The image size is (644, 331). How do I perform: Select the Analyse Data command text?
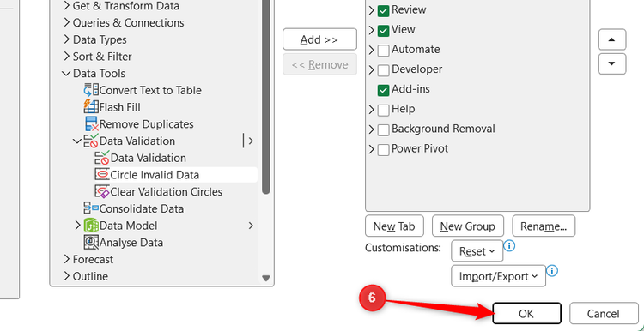click(x=131, y=243)
